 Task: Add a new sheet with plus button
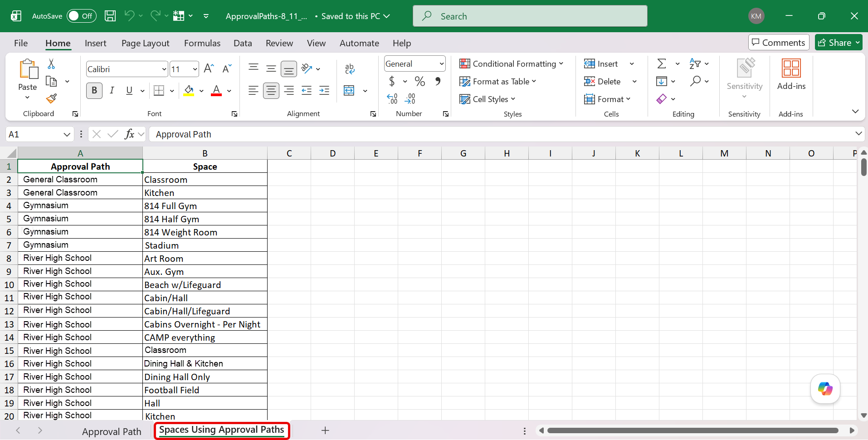pos(325,430)
